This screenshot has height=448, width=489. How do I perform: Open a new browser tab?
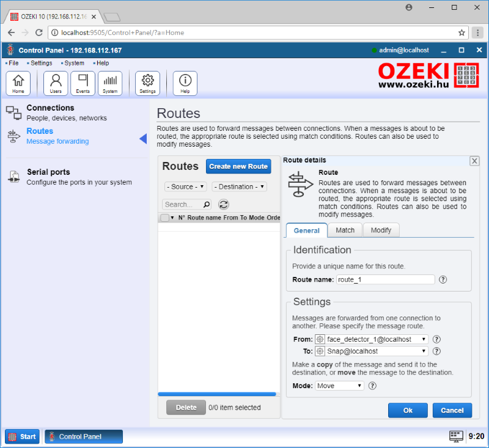click(112, 17)
